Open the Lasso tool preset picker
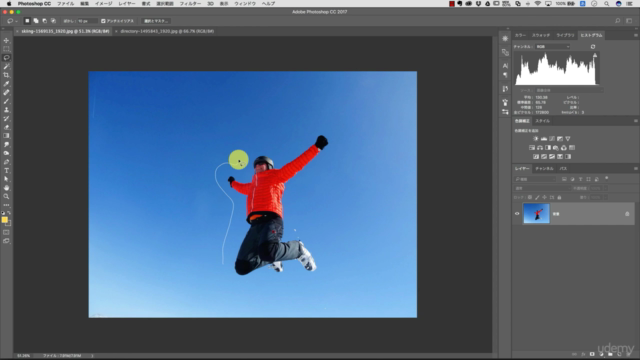Screen dimensions: 640x360 click(11, 21)
